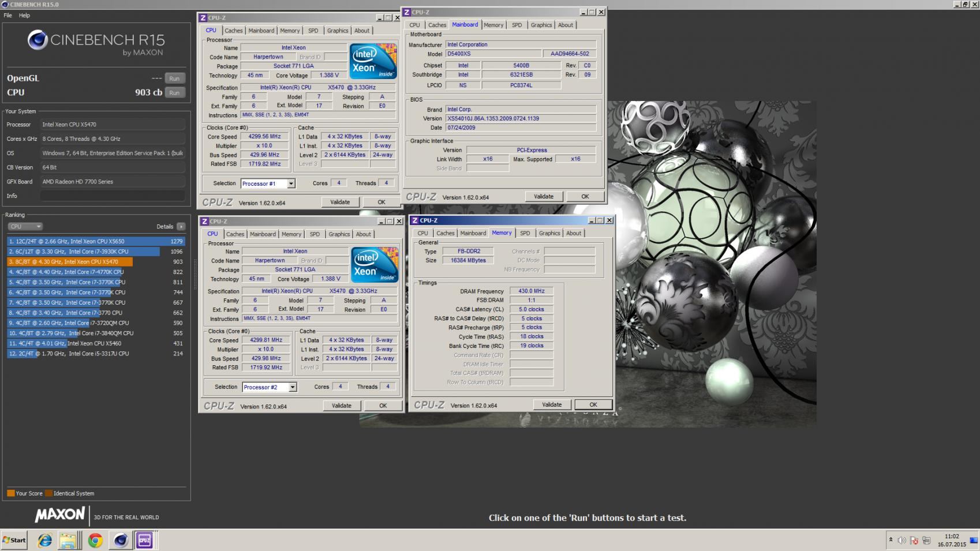The width and height of the screenshot is (980, 551).
Task: Click the Intel Xeon logo in Processor #2 window
Action: pyautogui.click(x=375, y=265)
